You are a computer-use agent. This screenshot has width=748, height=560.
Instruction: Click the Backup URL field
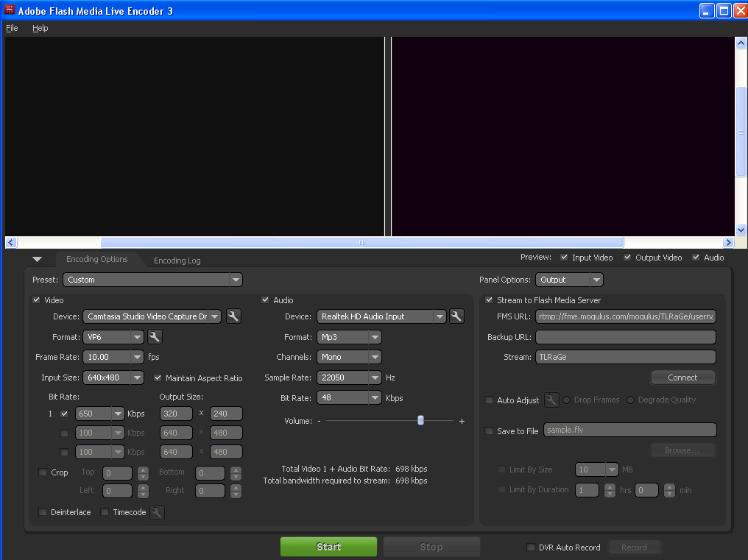[625, 337]
